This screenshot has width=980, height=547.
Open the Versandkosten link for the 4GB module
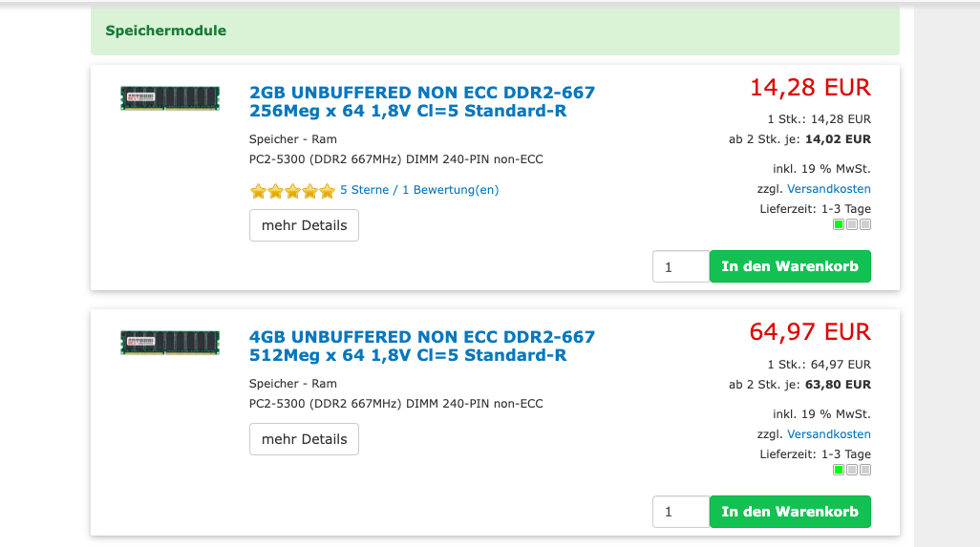tap(828, 434)
